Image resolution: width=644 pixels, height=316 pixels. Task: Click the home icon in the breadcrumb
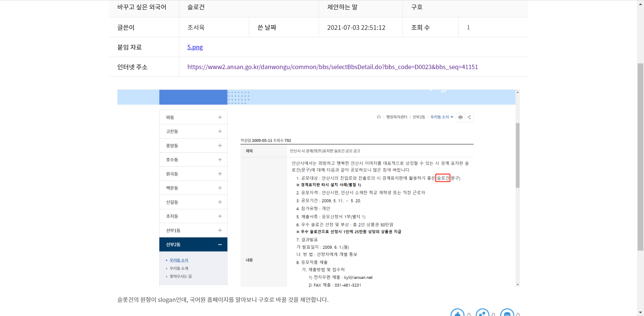(379, 117)
